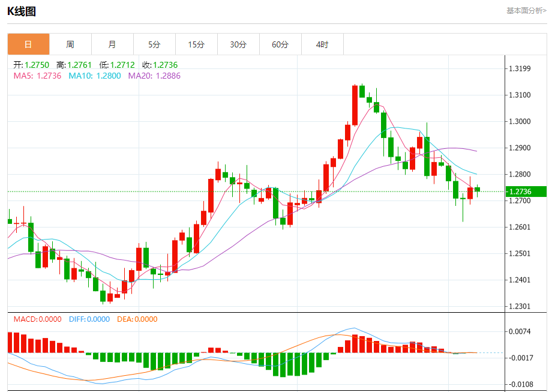Click the DEA:0.0000 indicator label

tap(137, 319)
